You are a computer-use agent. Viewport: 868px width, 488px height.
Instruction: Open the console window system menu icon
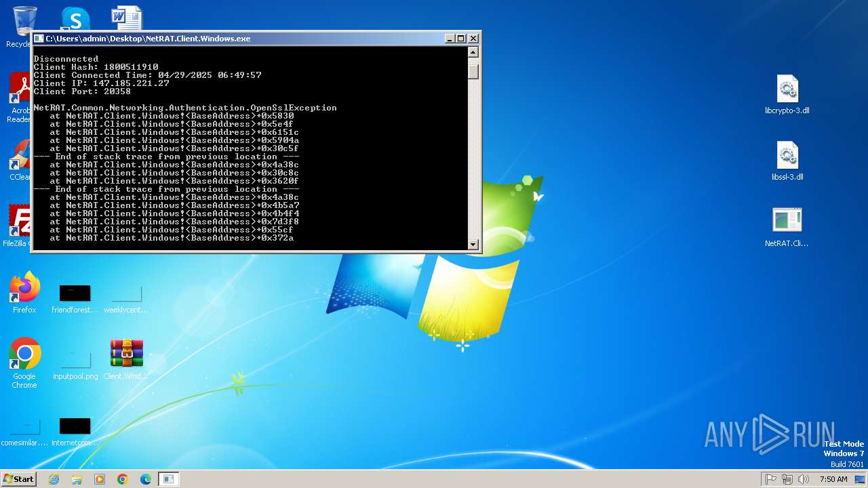39,39
